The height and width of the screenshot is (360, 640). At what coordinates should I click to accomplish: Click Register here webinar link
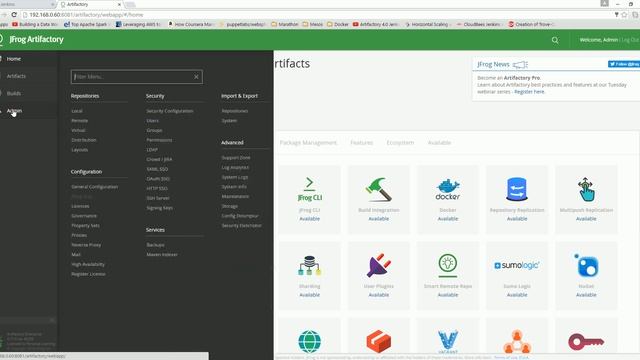(x=529, y=92)
